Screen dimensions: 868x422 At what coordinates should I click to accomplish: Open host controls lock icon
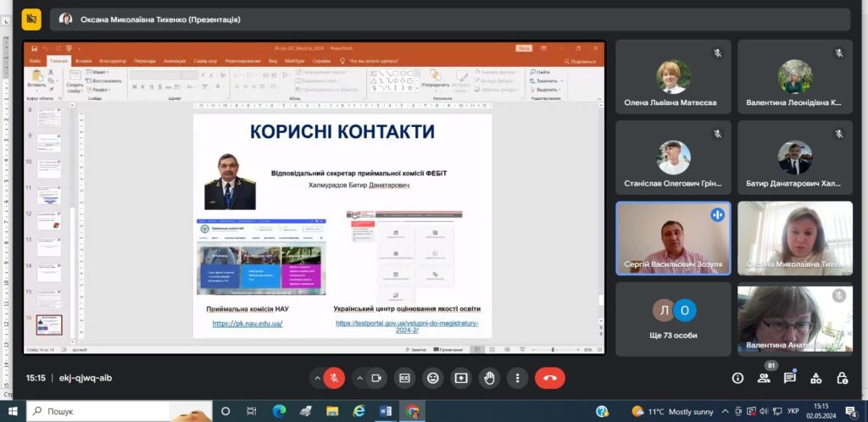[x=842, y=378]
